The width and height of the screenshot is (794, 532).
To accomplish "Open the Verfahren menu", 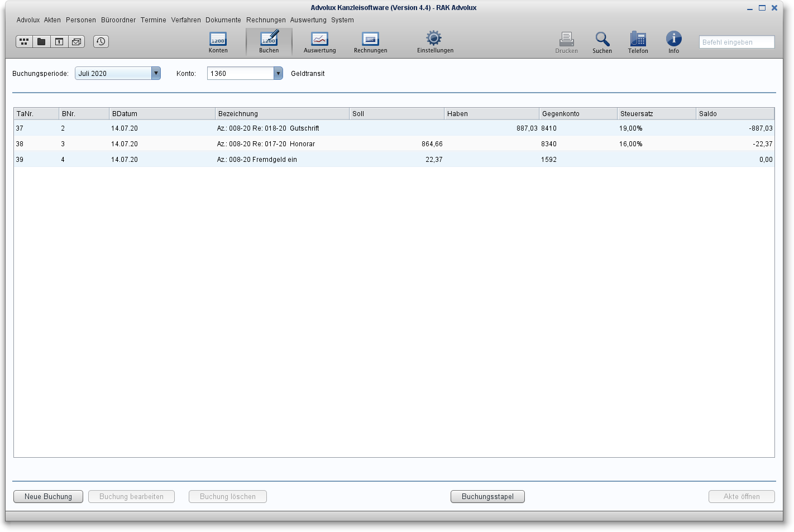I will coord(186,20).
